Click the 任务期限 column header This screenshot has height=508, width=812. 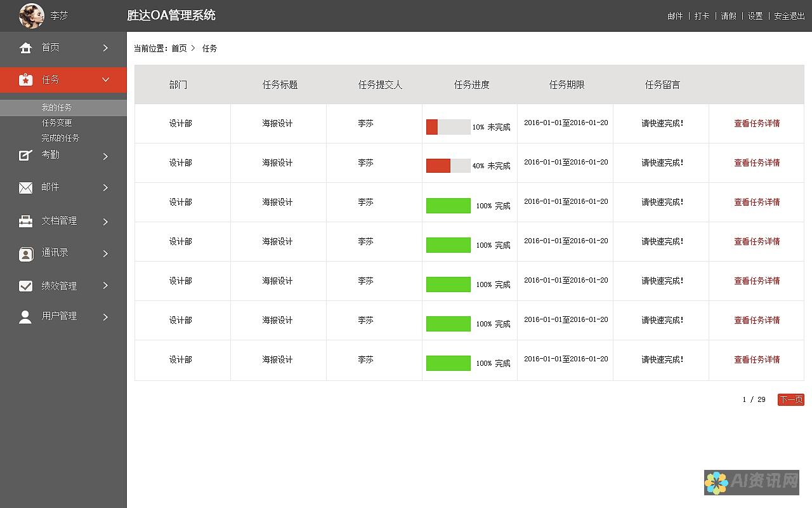coord(567,84)
